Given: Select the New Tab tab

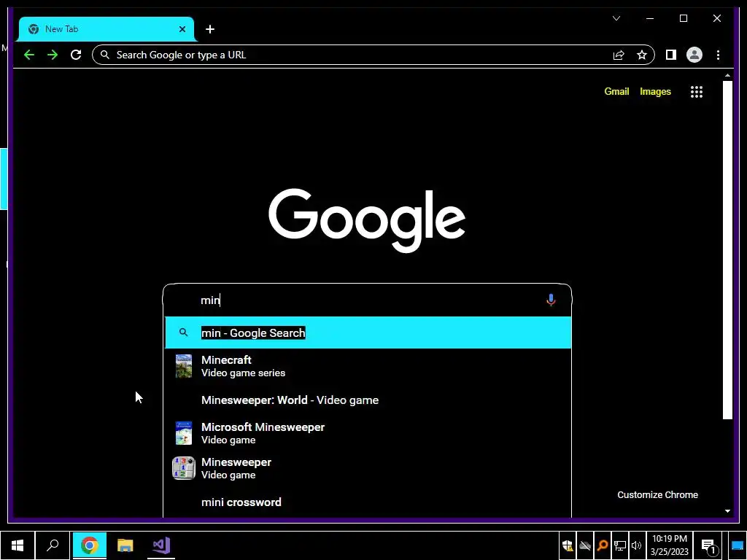Looking at the screenshot, I should click(x=107, y=29).
